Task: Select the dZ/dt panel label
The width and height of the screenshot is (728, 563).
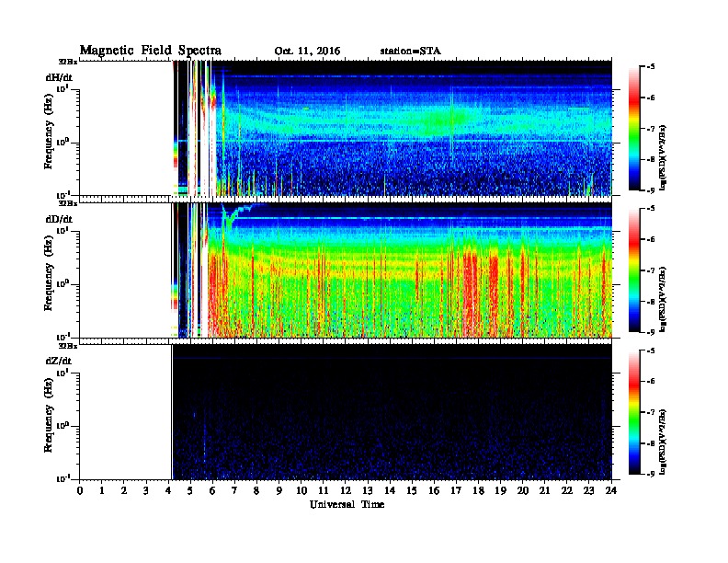Action: pyautogui.click(x=59, y=361)
